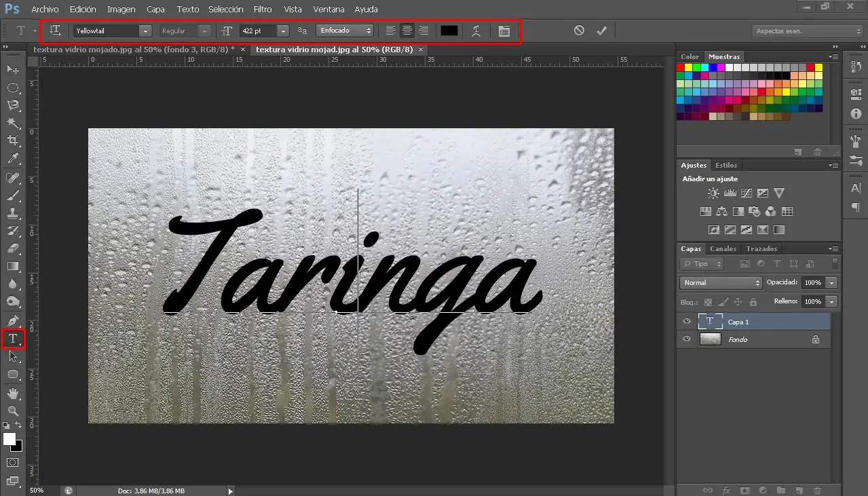Open the Aspectos esen. workspace dropdown

[x=808, y=31]
